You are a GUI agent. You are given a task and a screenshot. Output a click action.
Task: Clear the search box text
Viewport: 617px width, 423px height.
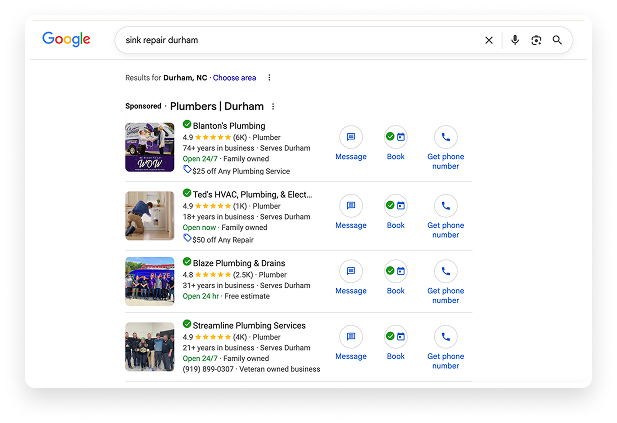point(489,40)
